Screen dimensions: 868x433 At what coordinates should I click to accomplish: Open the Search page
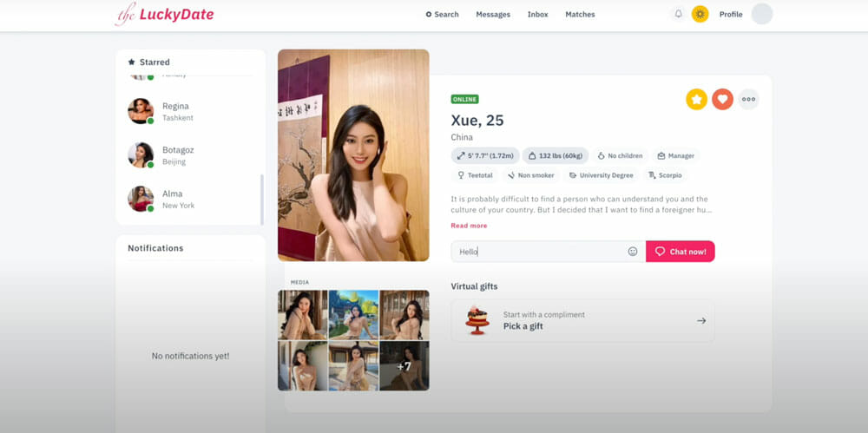click(x=443, y=15)
